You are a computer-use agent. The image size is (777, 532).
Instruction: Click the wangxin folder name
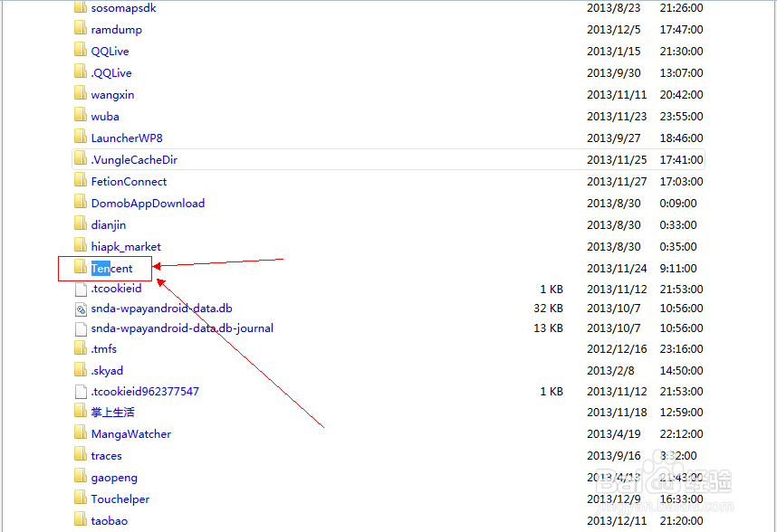(112, 95)
